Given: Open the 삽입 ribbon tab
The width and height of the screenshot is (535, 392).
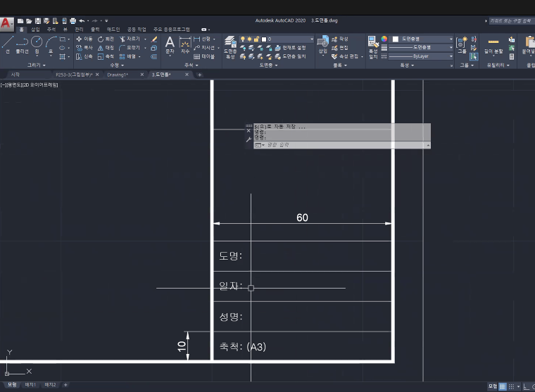Looking at the screenshot, I should (35, 30).
